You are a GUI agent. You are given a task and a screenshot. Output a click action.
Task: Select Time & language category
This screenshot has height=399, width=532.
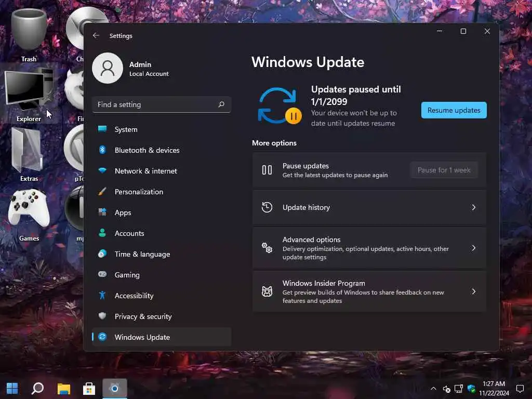(162, 254)
